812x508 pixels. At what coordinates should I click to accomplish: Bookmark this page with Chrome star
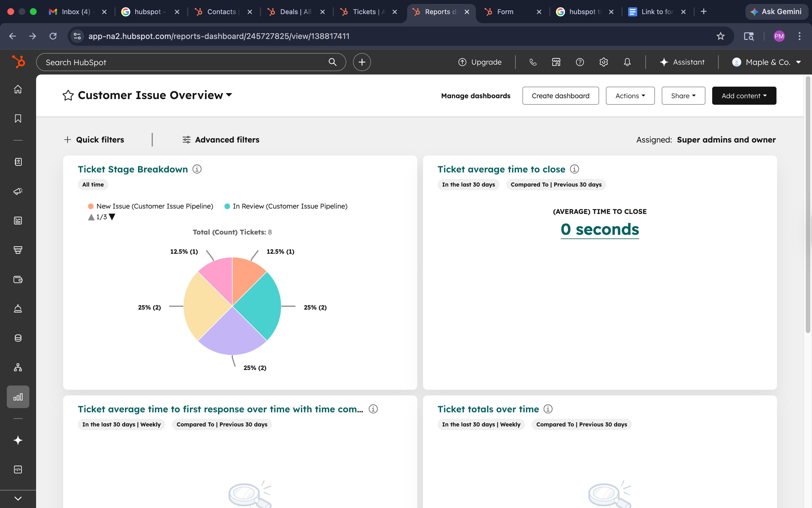click(x=720, y=36)
